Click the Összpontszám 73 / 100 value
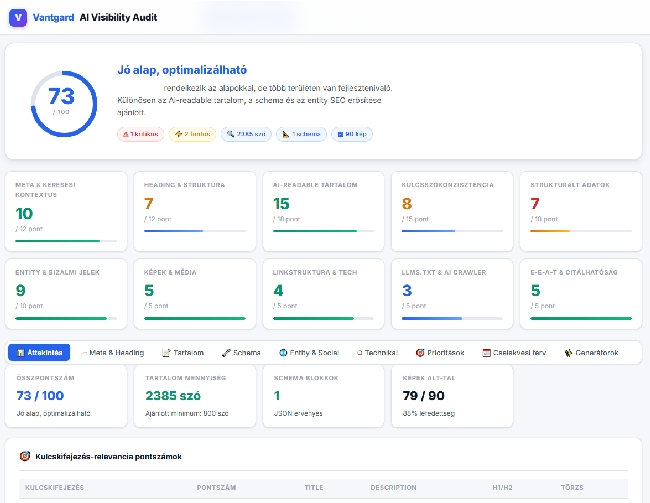Image resolution: width=650 pixels, height=503 pixels. tap(40, 396)
